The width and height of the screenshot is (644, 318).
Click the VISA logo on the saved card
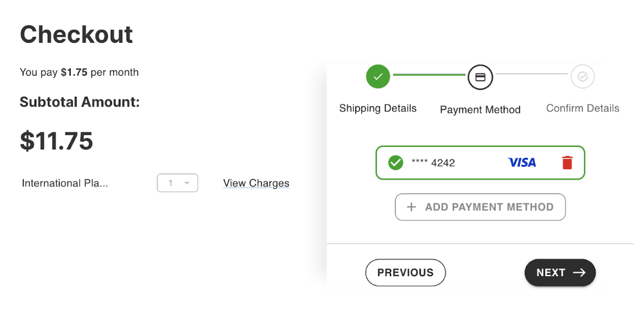point(522,163)
